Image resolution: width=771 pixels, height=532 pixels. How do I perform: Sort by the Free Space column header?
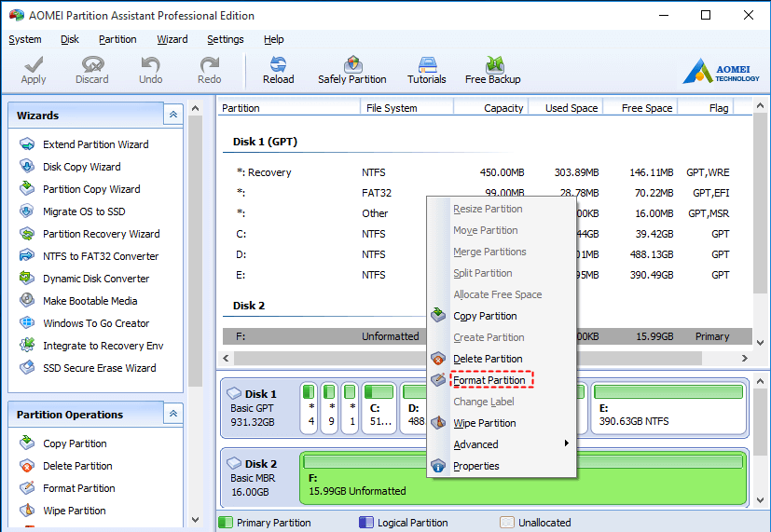pyautogui.click(x=646, y=108)
